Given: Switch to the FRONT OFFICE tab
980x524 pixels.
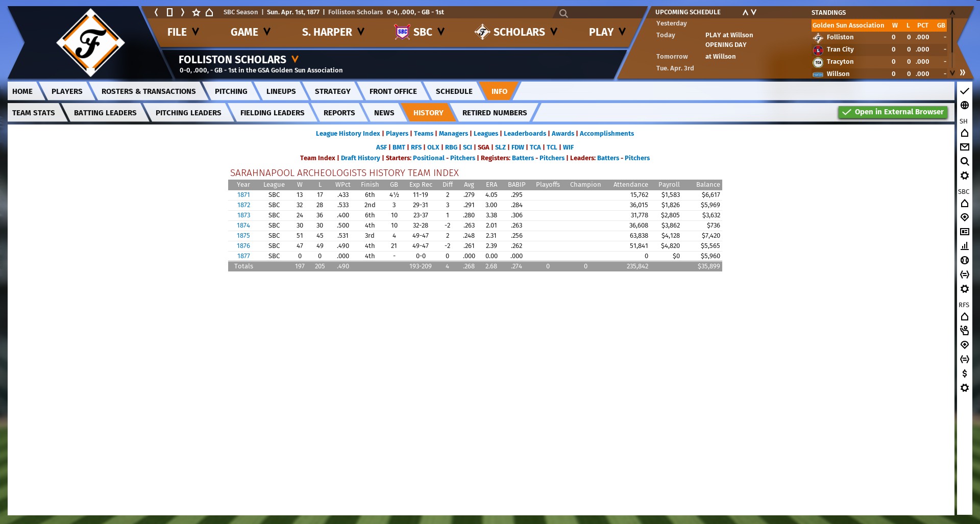Looking at the screenshot, I should click(393, 91).
